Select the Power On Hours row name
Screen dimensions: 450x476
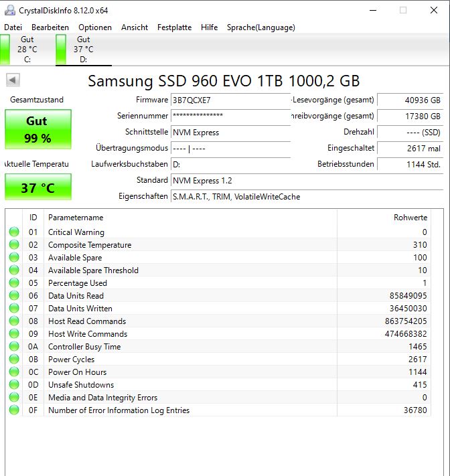[x=78, y=372]
